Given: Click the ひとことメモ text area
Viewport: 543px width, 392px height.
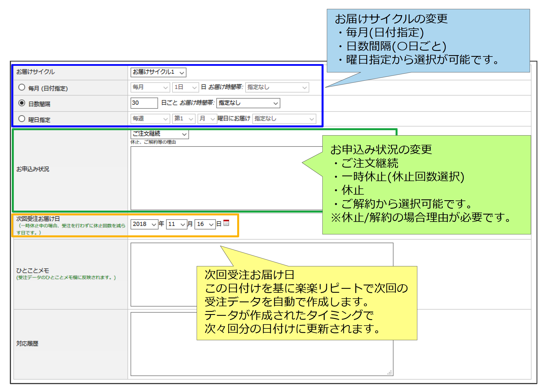Looking at the screenshot, I should 163,274.
